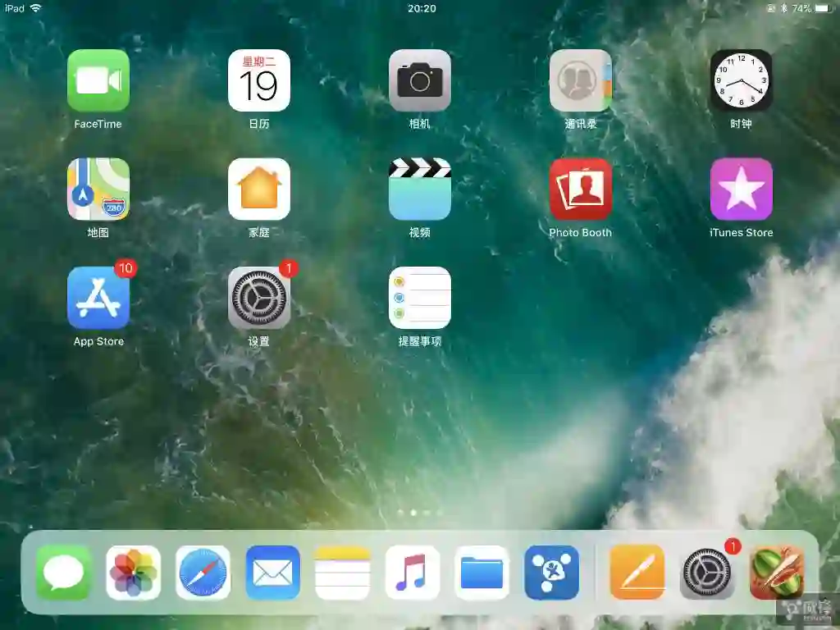Tap the iTunes Store label text
Viewport: 840px width, 630px height.
[742, 232]
